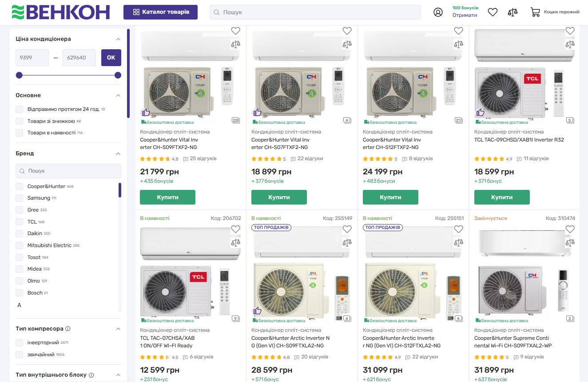588x382 pixels.
Task: Click the Отримати bonuses link
Action: point(465,15)
